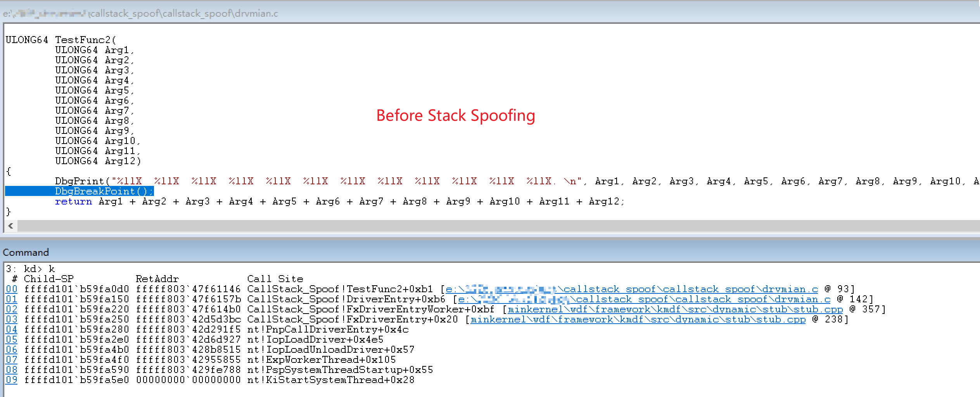Click the 'ULONG64 Arg12)' parameter line
Viewport: 980px width, 397px height.
point(98,161)
